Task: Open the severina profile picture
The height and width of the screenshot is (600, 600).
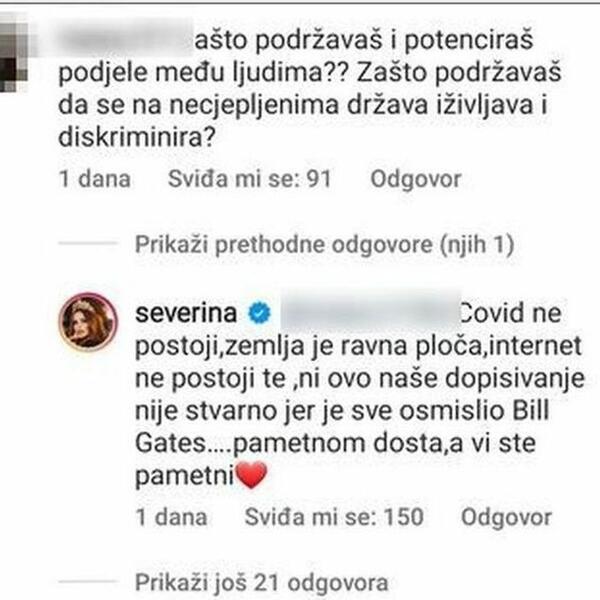Action: pos(88,321)
